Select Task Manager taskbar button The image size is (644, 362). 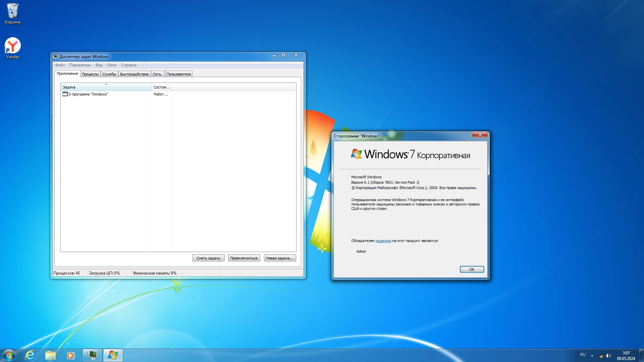pyautogui.click(x=92, y=355)
